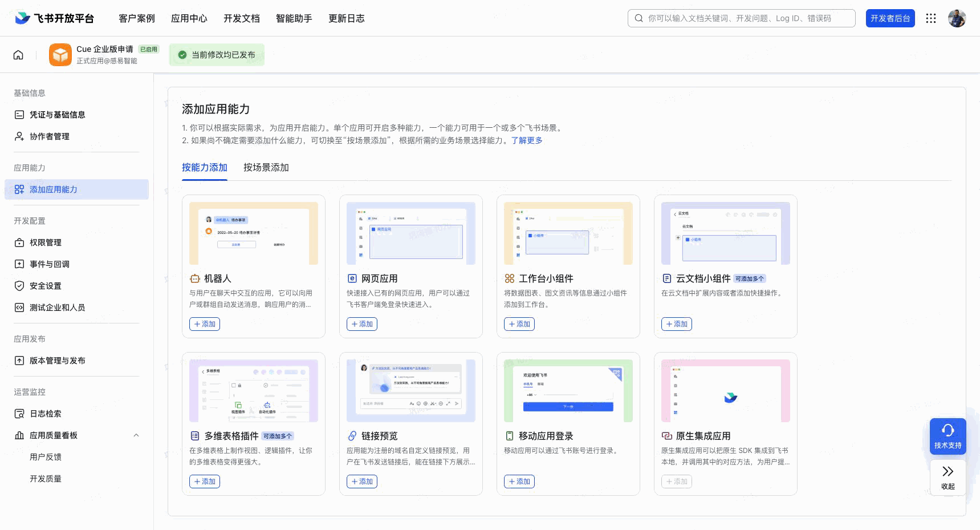The width and height of the screenshot is (980, 530).
Task: Add the 多维表格插件 capability
Action: coord(205,482)
